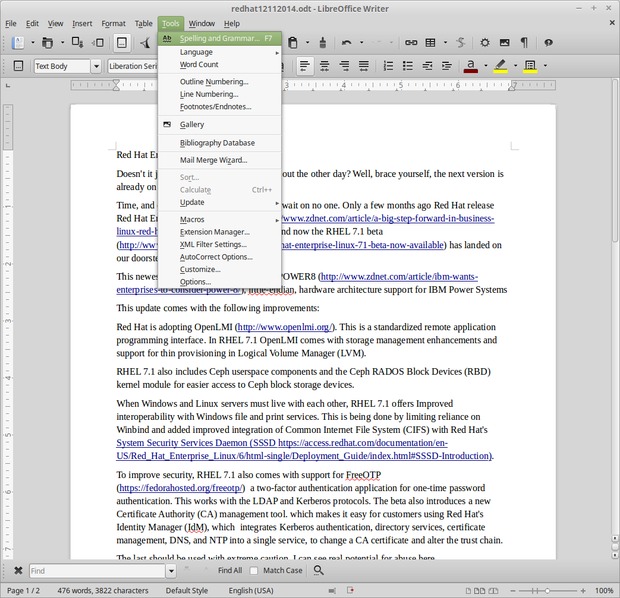Click the Find and Replace magnifier icon
This screenshot has height=598, width=620.
(319, 570)
